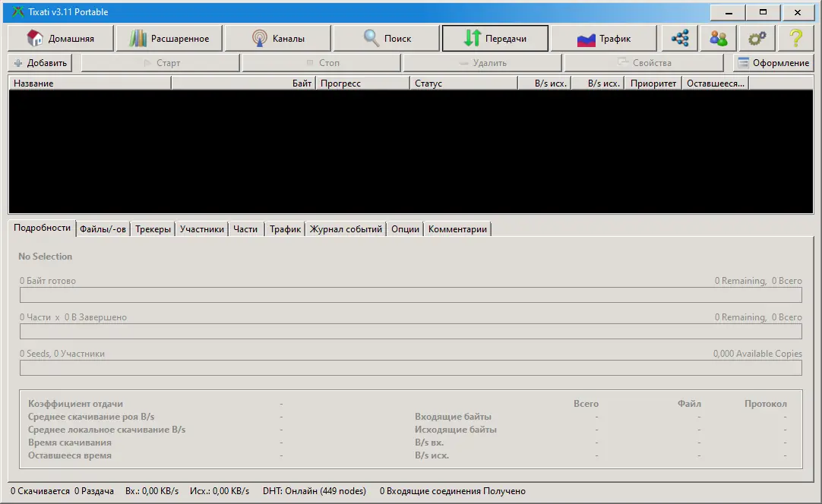The height and width of the screenshot is (504, 822).
Task: Sort by Байт column header
Action: point(243,83)
